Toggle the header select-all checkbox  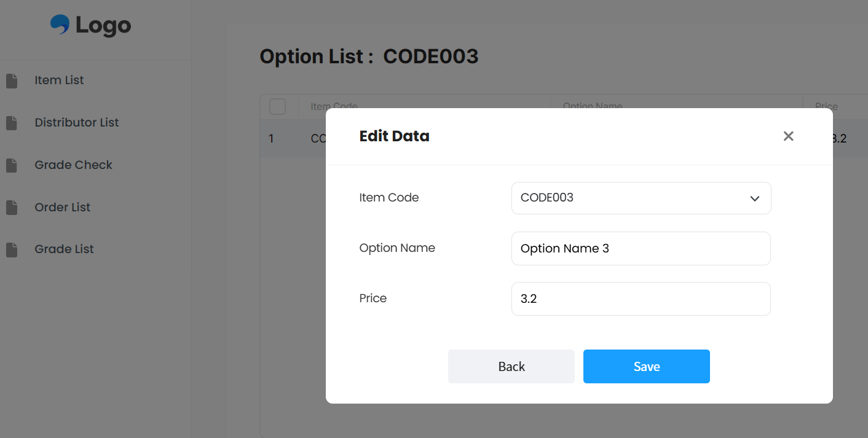(x=278, y=106)
